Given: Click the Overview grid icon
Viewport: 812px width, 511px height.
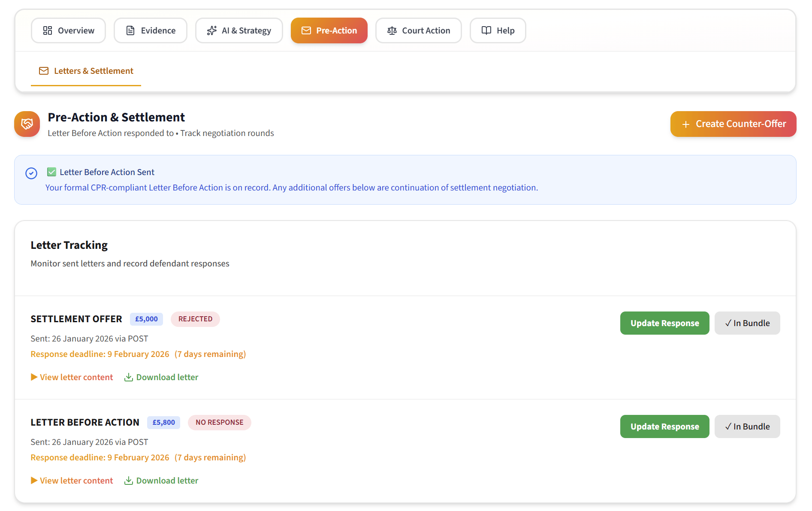Looking at the screenshot, I should pos(48,30).
